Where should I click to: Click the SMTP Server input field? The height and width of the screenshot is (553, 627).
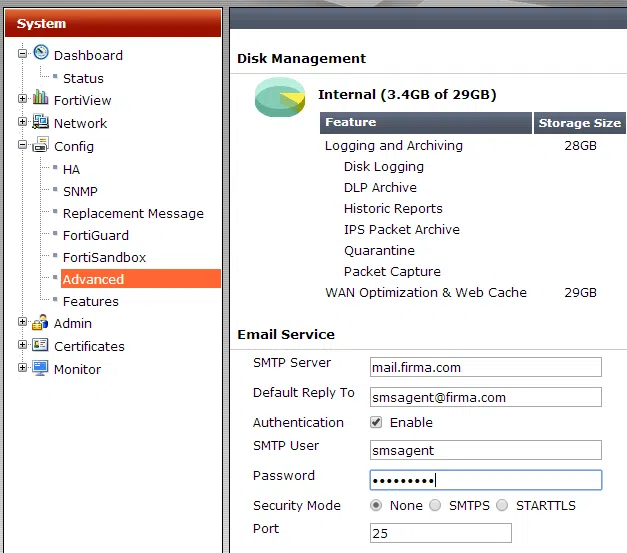485,367
